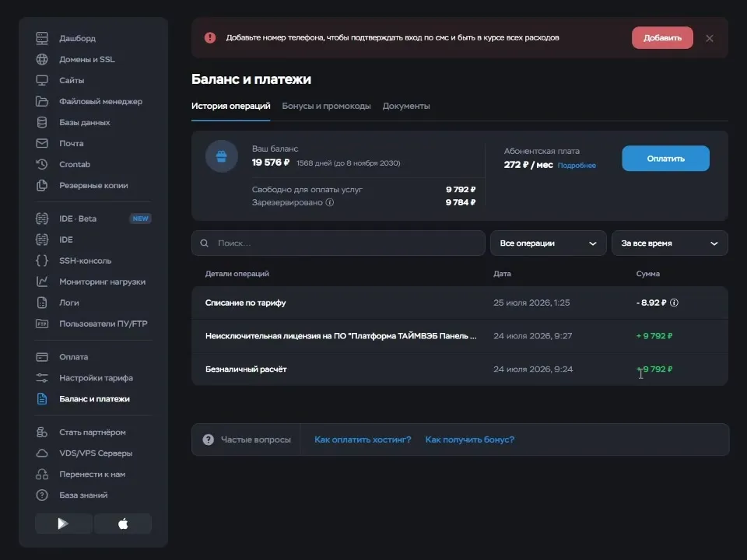The width and height of the screenshot is (747, 560).
Task: Open the За все время period dropdown
Action: point(669,243)
